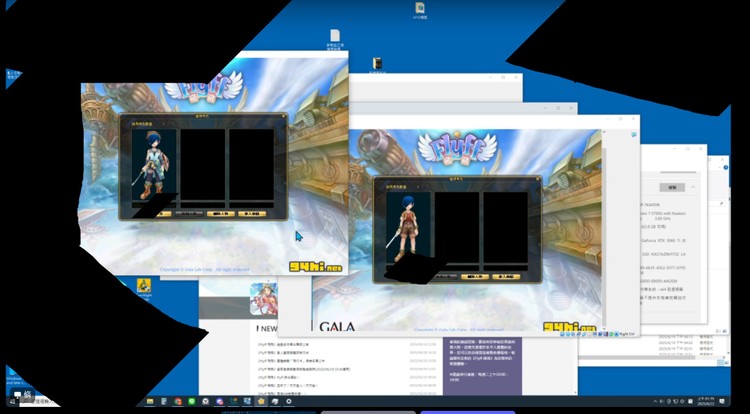Click the second-from-right yellow button in left Flyff dialog
750x414 pixels.
221,214
